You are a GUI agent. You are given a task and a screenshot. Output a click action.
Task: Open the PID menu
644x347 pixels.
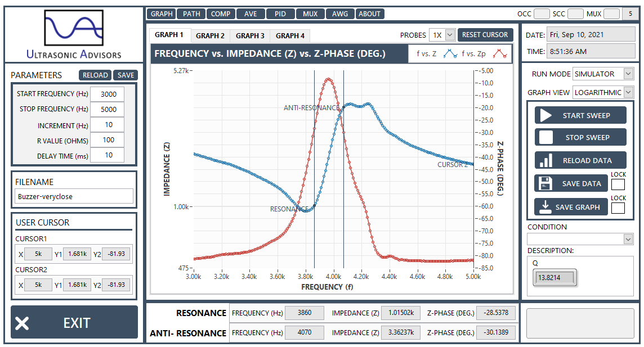280,14
